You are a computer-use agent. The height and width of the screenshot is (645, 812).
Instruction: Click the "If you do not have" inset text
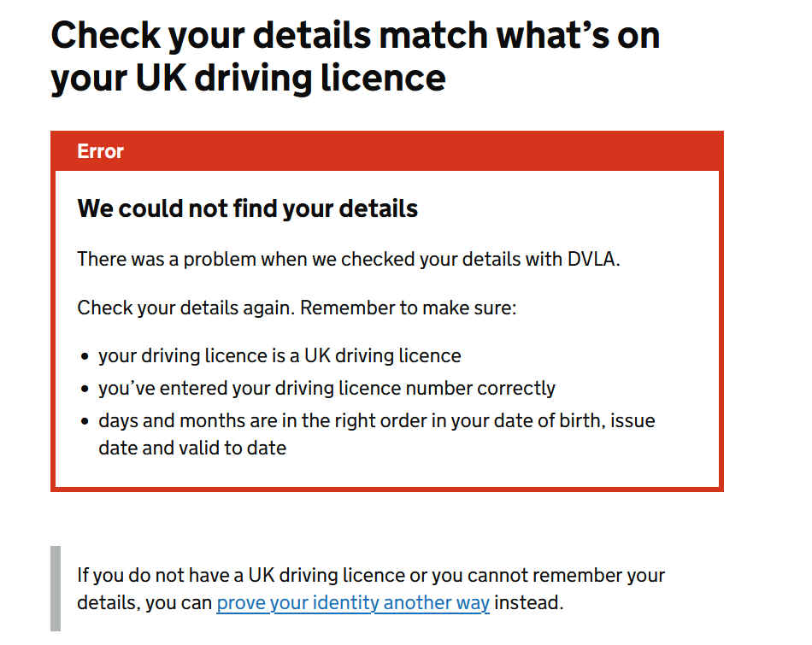coord(370,575)
